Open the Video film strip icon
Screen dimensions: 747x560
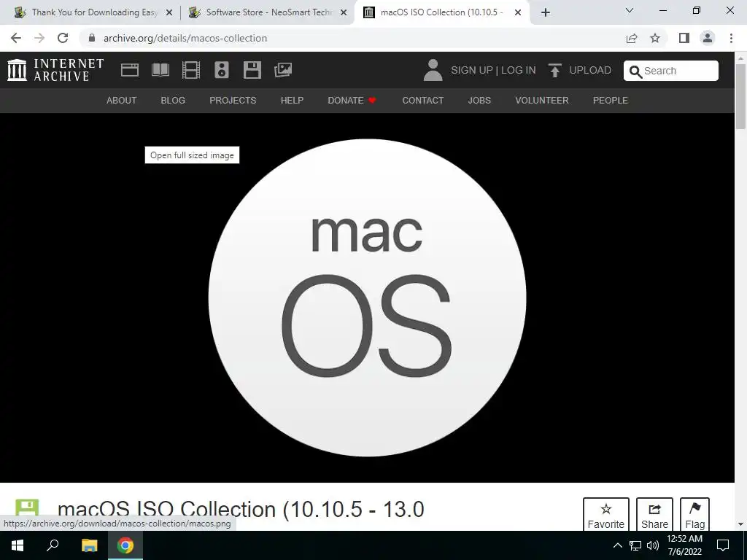coord(191,70)
